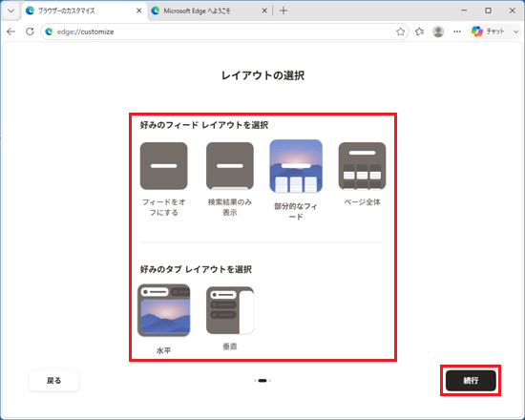Click the edge://customize address bar
Screen dimensions: 525x420
[224, 31]
